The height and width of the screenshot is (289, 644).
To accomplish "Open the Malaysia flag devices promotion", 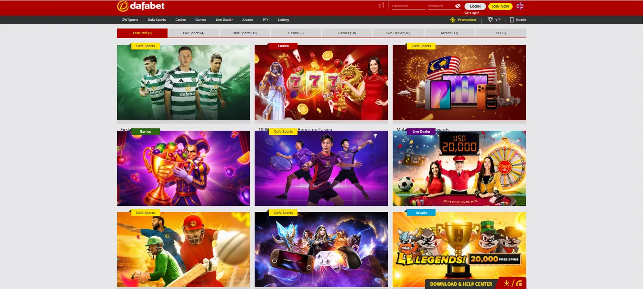I will [459, 83].
